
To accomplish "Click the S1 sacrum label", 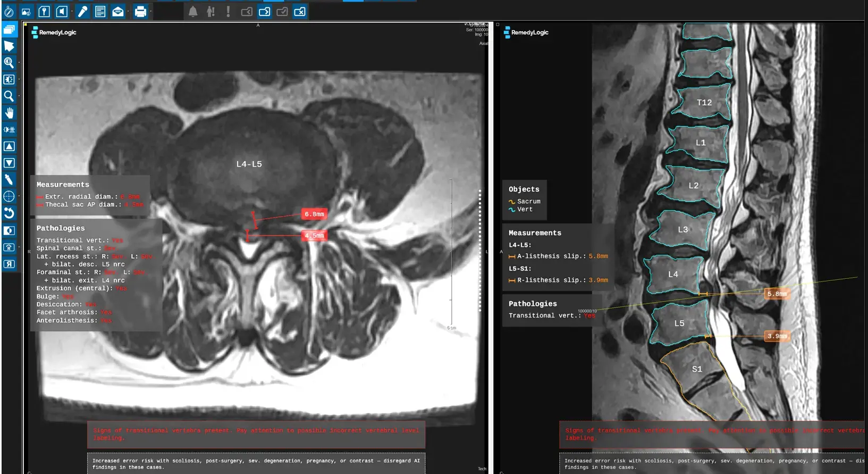I will point(697,369).
